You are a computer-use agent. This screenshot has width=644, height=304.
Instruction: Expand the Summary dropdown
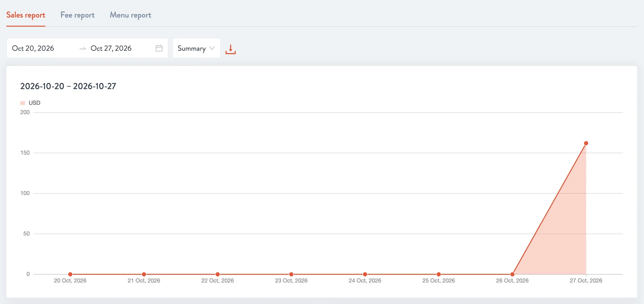click(x=196, y=48)
